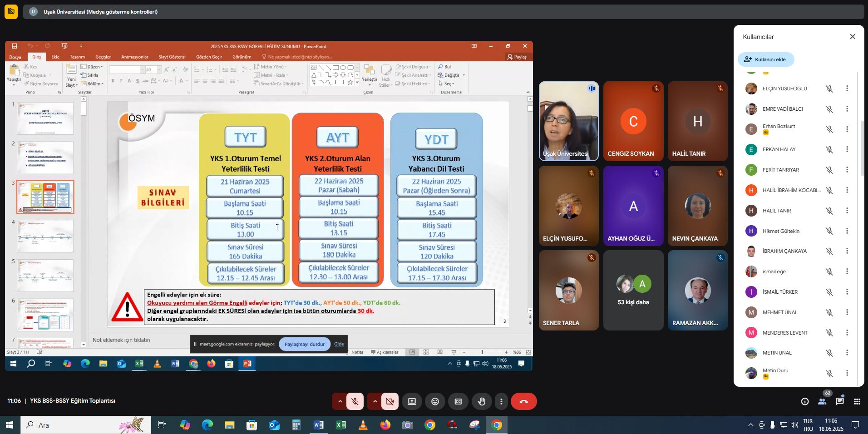The image size is (868, 434).
Task: Send an emoji reaction
Action: (x=435, y=401)
